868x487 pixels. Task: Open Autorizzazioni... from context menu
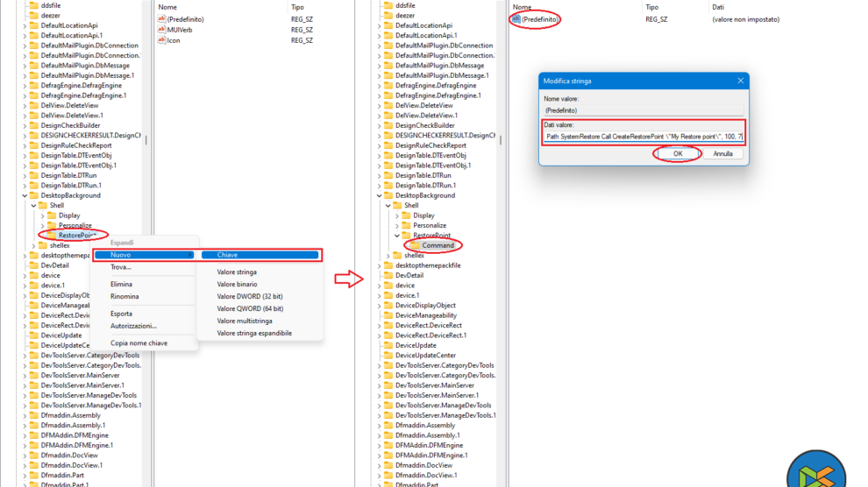tap(133, 325)
